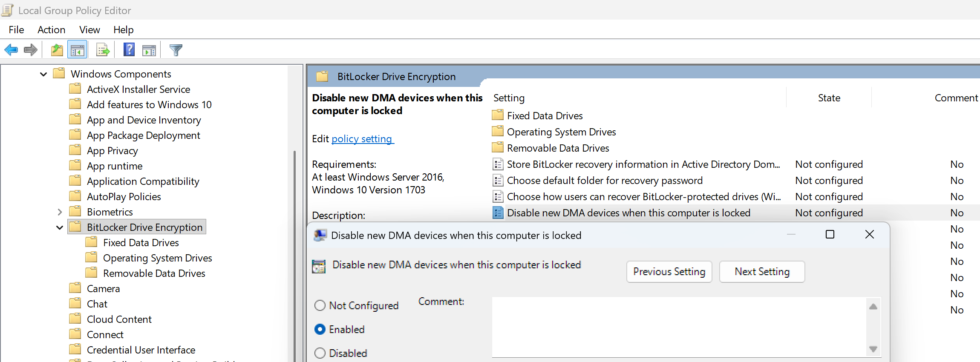Viewport: 980px width, 362px height.
Task: Select Fixed Data Drives in the tree
Action: 141,243
